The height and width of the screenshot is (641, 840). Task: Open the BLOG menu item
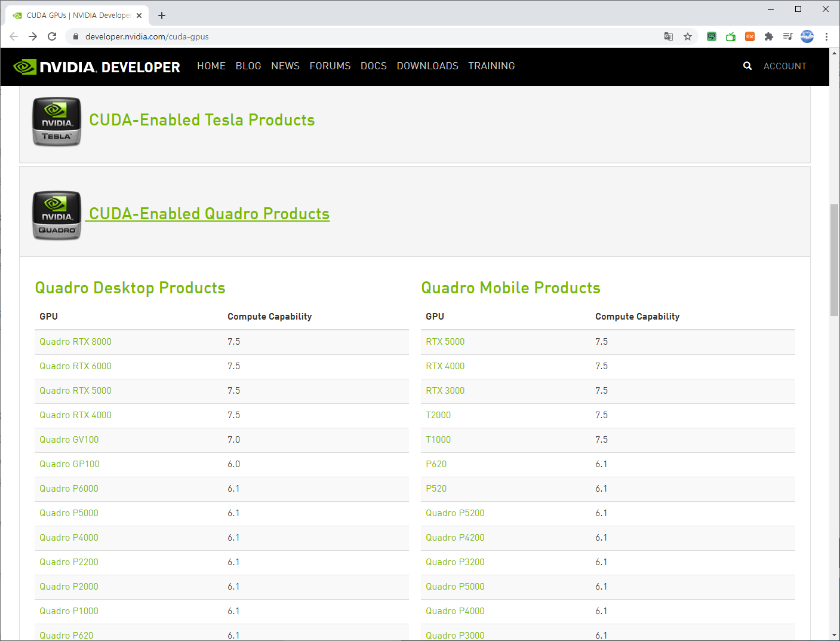pyautogui.click(x=248, y=66)
